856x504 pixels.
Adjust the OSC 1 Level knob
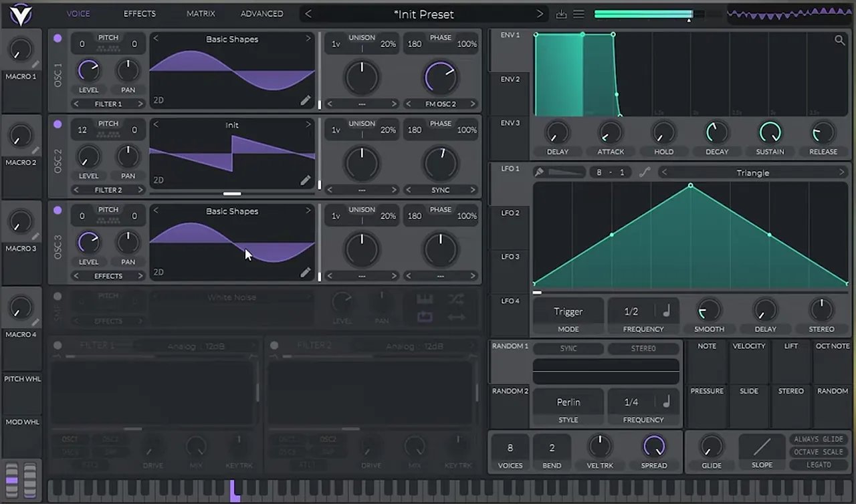(x=88, y=70)
